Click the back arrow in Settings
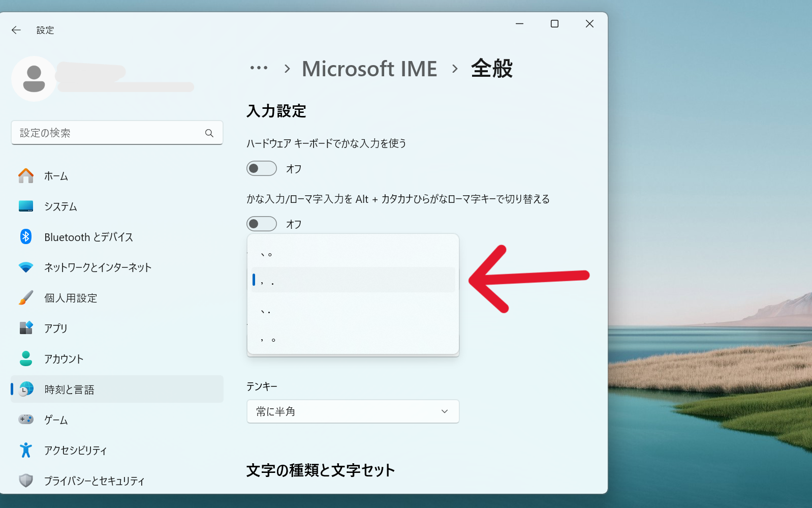The height and width of the screenshot is (508, 812). (x=16, y=30)
